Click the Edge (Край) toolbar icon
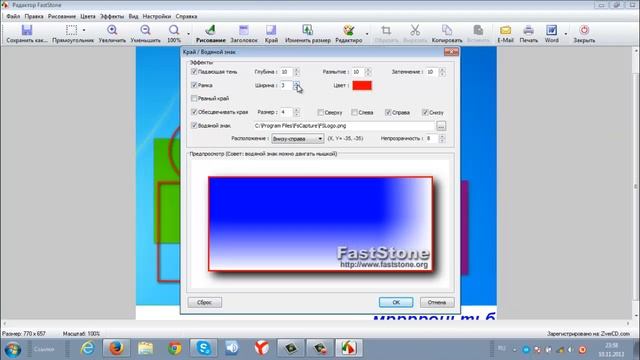The image size is (640, 360). (x=271, y=30)
